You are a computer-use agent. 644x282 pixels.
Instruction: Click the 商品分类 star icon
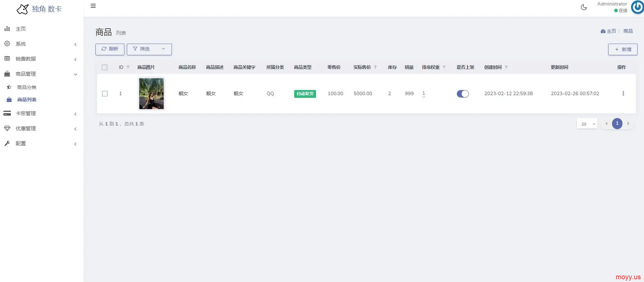9,87
